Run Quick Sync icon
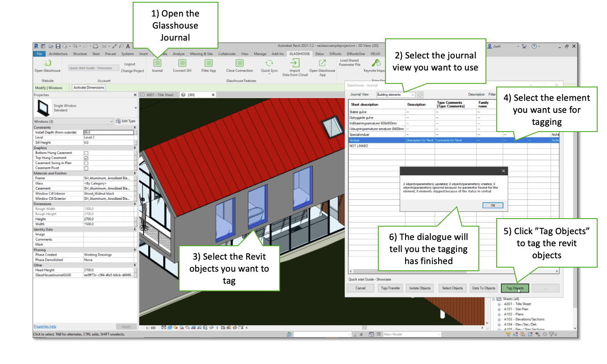The image size is (607, 364). (269, 63)
